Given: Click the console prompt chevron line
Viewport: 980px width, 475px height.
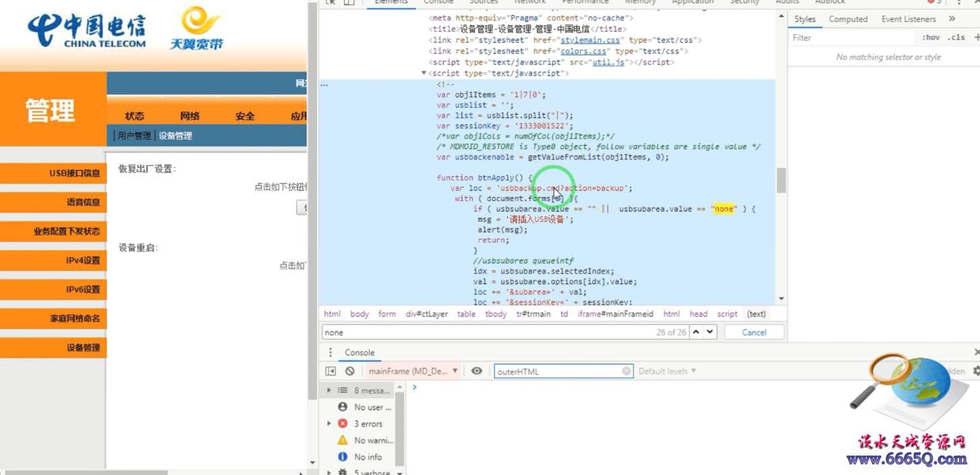Looking at the screenshot, I should tap(414, 387).
